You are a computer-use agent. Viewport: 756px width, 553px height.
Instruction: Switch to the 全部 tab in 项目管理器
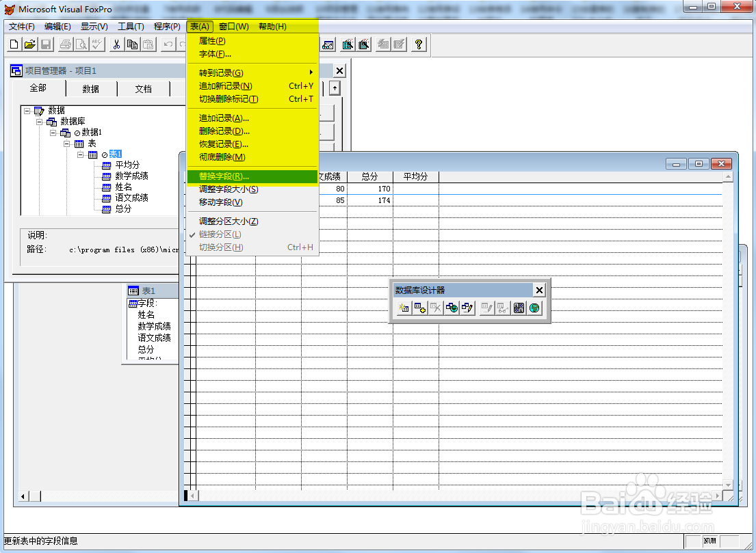coord(38,88)
